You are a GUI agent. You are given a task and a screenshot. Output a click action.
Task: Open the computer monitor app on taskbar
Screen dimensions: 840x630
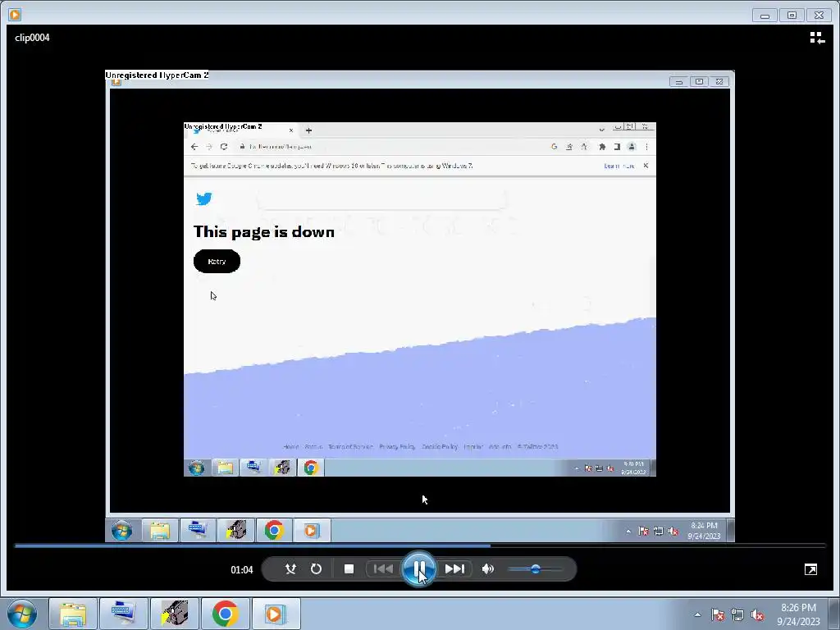coord(123,614)
